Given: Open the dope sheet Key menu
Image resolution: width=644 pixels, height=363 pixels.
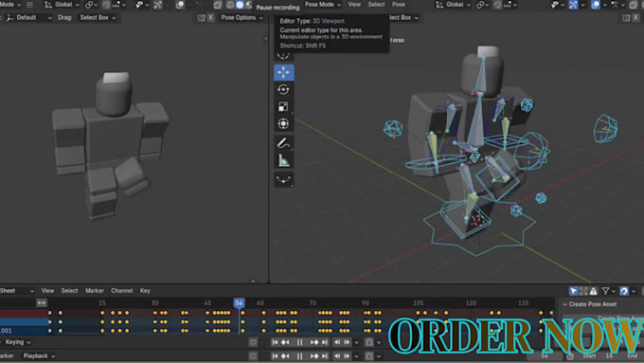Looking at the screenshot, I should coord(145,291).
